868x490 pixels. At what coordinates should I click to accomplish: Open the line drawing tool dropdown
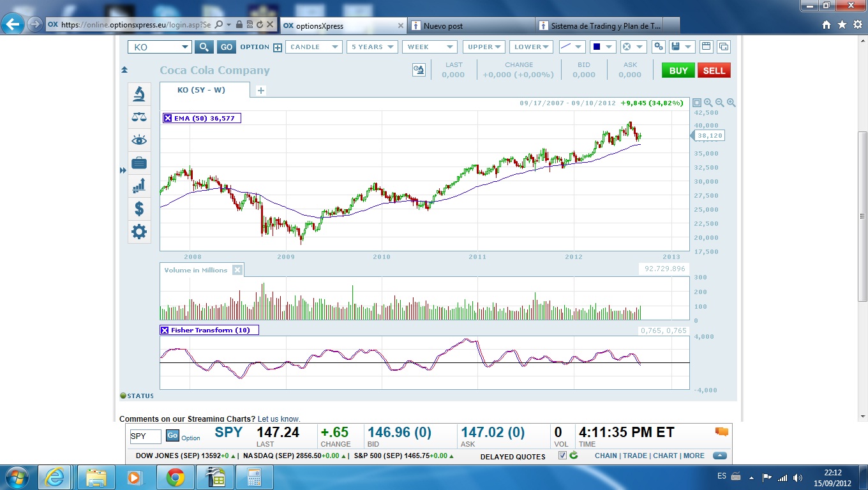coord(572,47)
